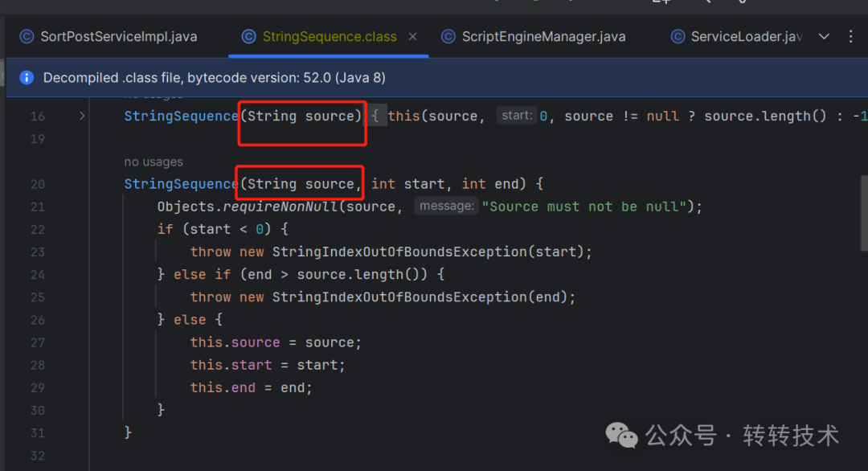This screenshot has height=471, width=868.
Task: Click line number 31 in the gutter
Action: [38, 432]
